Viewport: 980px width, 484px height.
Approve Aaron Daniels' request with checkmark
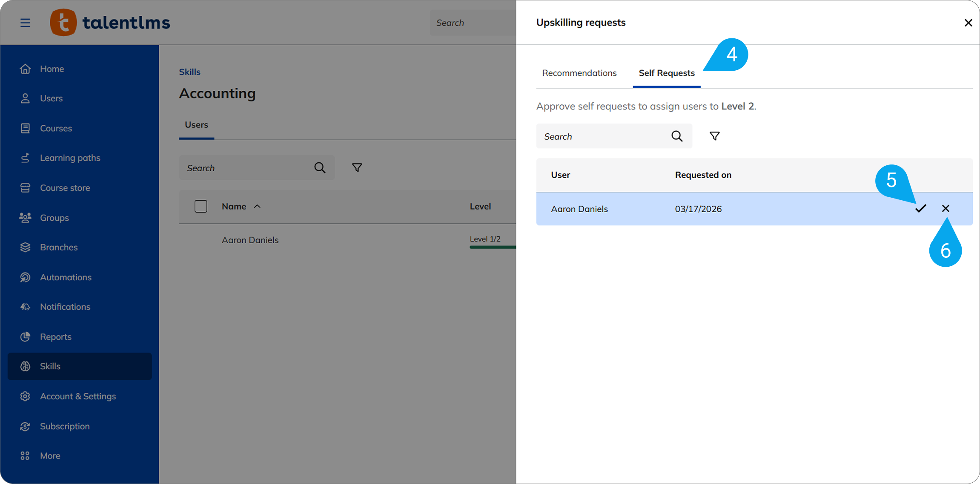click(920, 208)
